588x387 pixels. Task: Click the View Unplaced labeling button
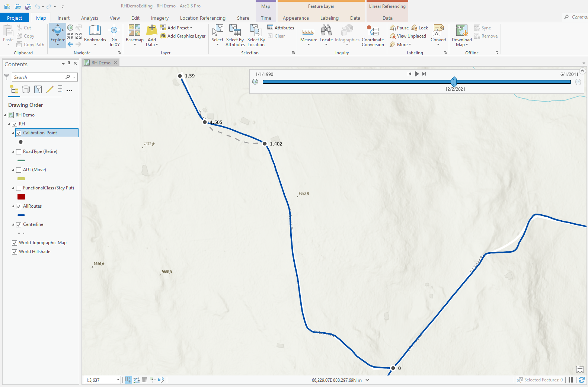(x=408, y=36)
